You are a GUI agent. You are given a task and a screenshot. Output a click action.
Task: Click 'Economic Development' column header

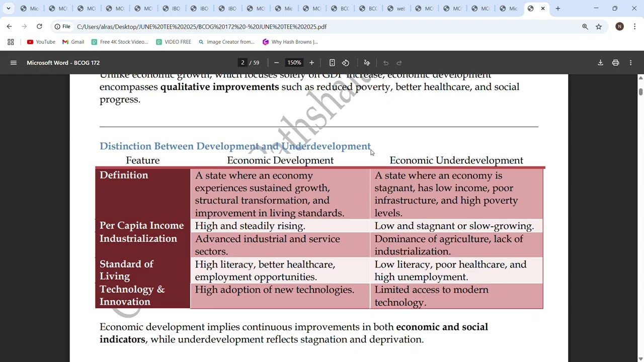click(x=280, y=160)
